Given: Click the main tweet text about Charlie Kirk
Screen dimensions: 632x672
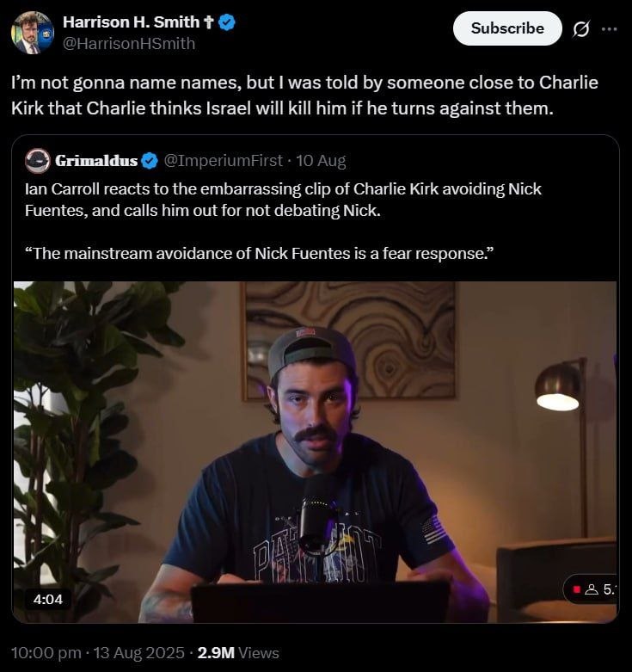Looking at the screenshot, I should click(x=304, y=96).
